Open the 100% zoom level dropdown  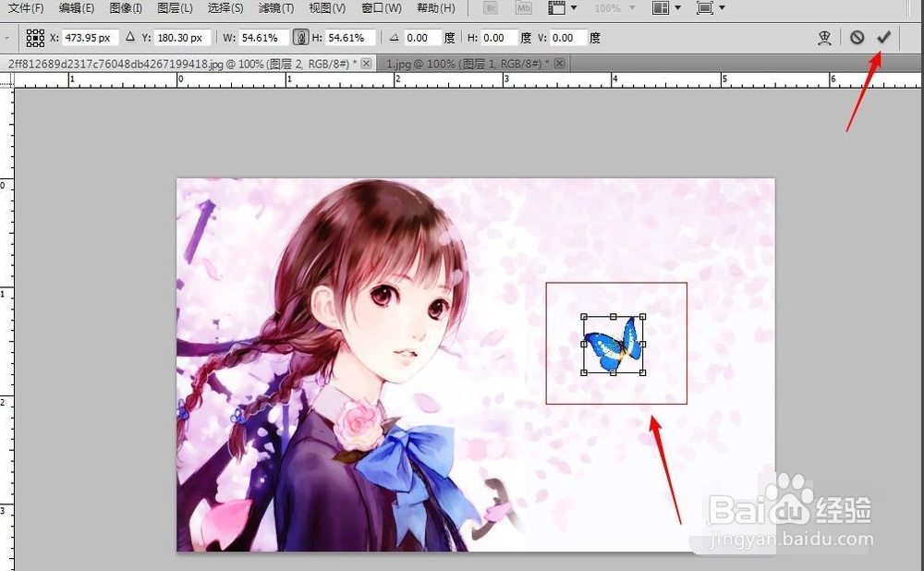(615, 8)
